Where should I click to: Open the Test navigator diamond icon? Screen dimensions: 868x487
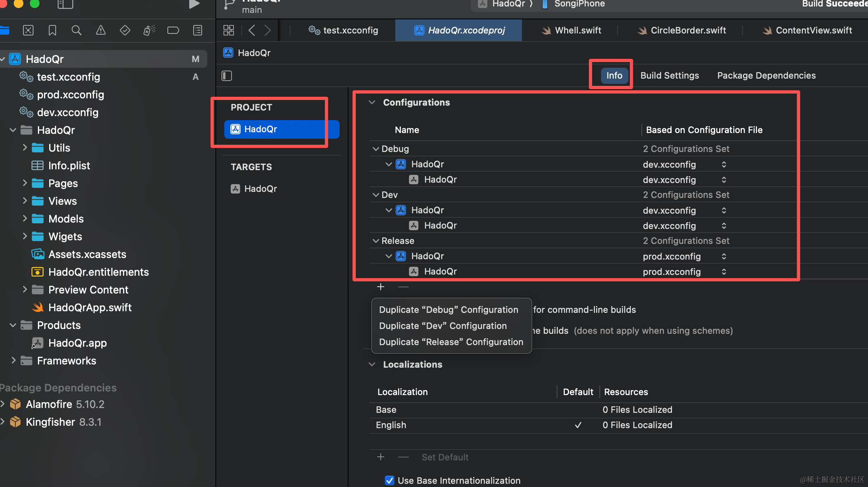(x=125, y=30)
